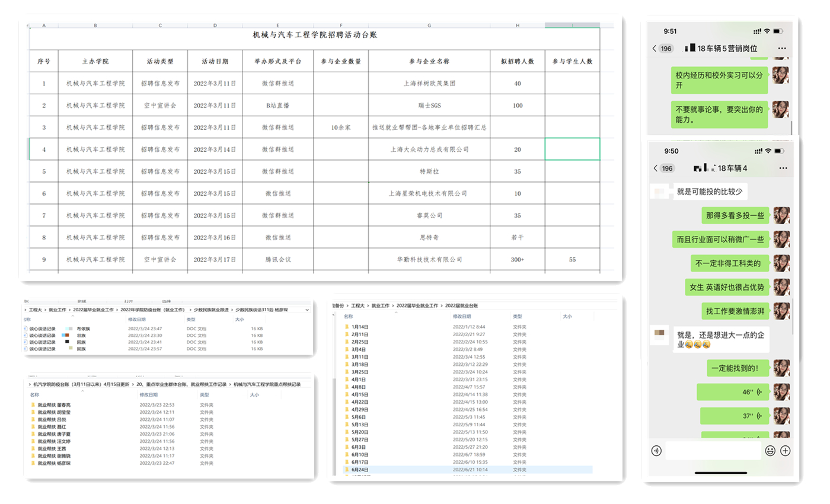The width and height of the screenshot is (830, 504).
Task: Open the 3月11日 folder
Action: click(x=360, y=357)
